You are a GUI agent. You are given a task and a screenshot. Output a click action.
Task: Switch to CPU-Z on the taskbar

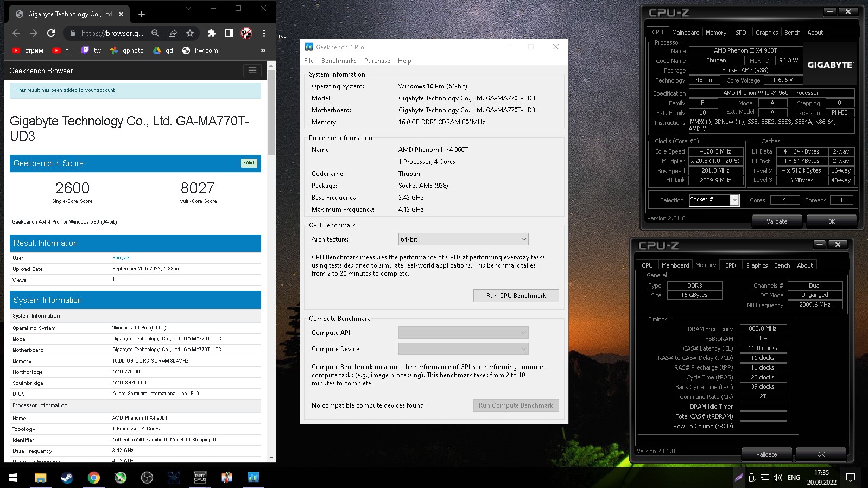tap(200, 478)
